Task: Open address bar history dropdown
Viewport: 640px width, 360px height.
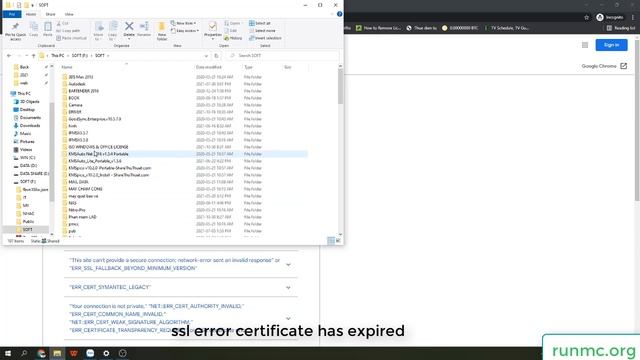Action: pyautogui.click(x=206, y=56)
